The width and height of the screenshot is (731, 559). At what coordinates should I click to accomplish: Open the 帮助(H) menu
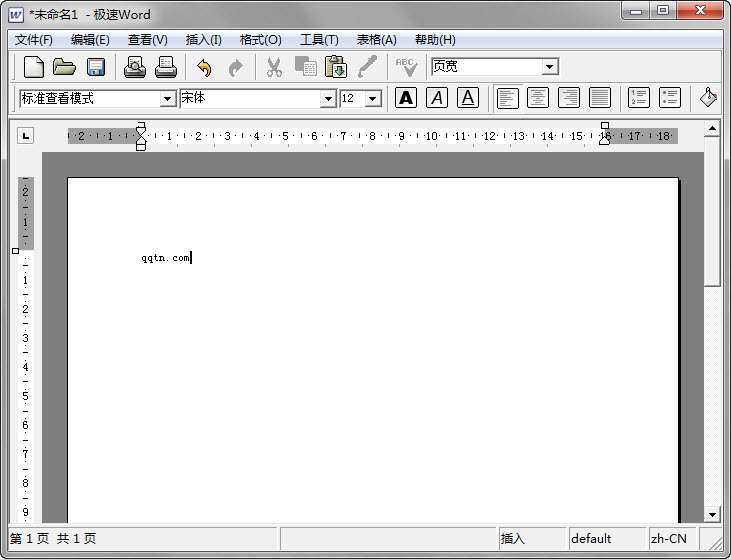coord(435,40)
